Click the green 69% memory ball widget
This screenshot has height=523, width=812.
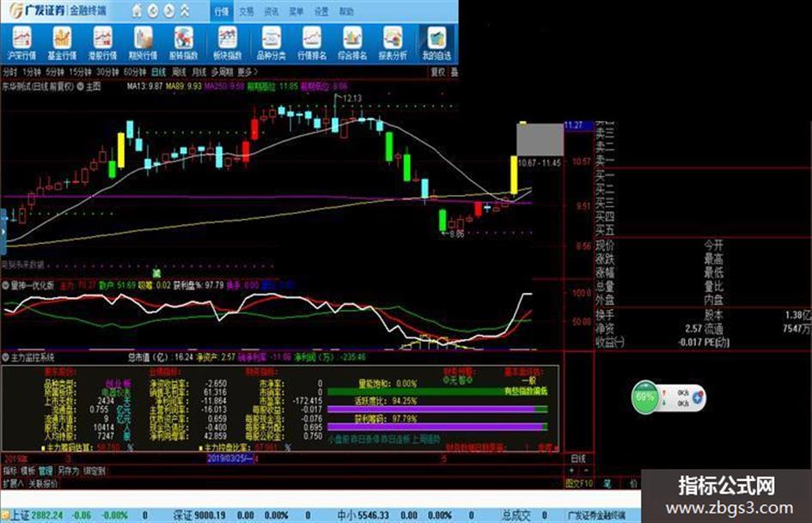(x=644, y=397)
